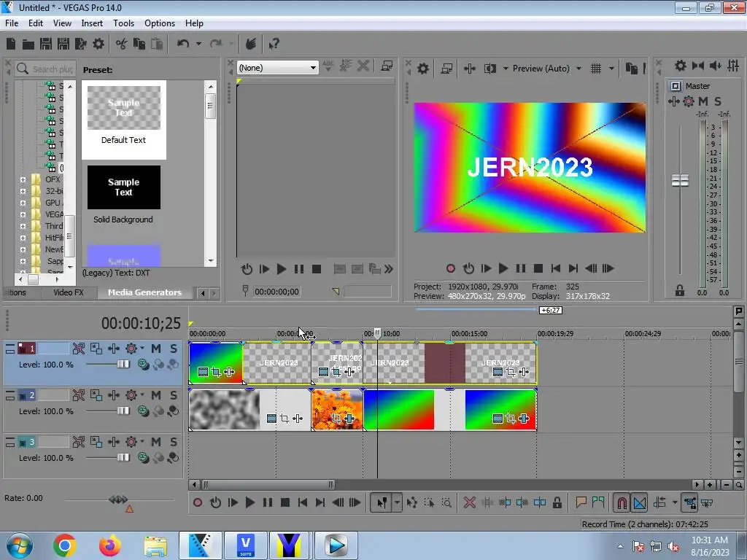747x560 pixels.
Task: Click the Overlays grid icon in preview
Action: (596, 69)
